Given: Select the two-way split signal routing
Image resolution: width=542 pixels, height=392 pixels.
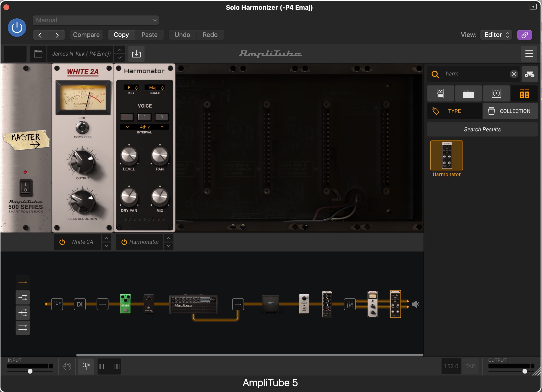Looking at the screenshot, I should (x=23, y=297).
